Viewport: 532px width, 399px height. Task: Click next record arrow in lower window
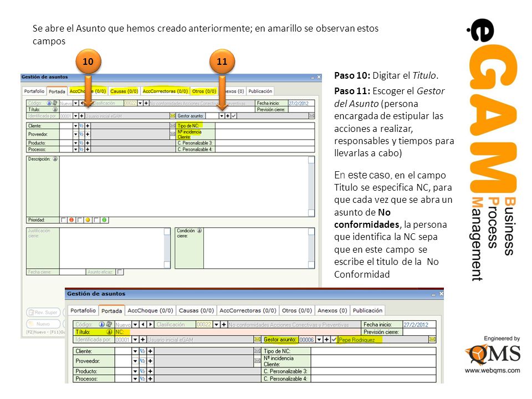(150, 325)
